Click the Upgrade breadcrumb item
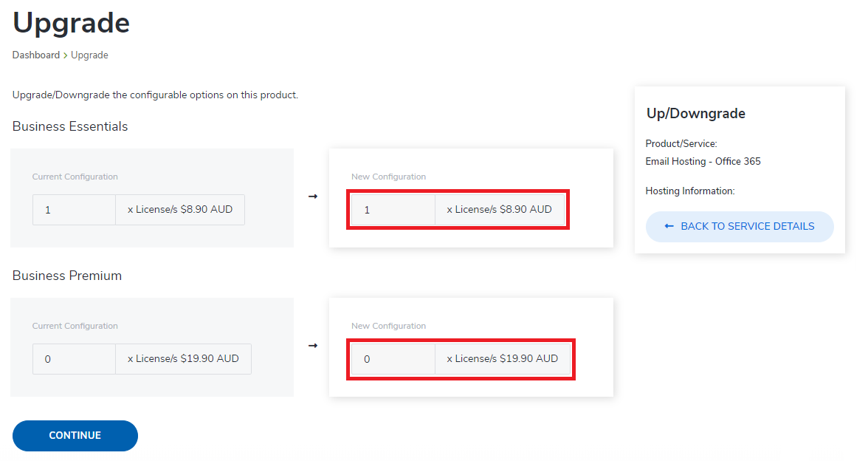Image resolution: width=868 pixels, height=461 pixels. [90, 55]
